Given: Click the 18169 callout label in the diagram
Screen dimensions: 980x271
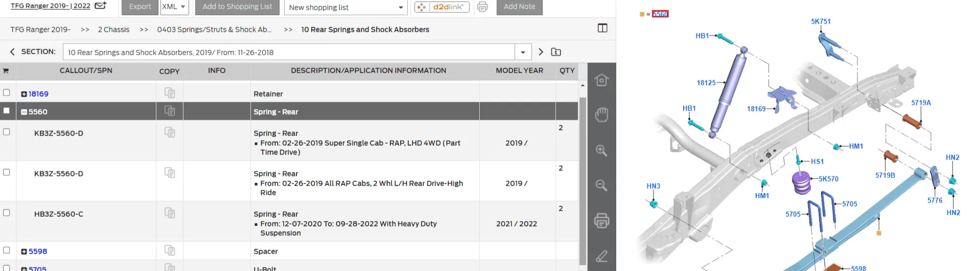Looking at the screenshot, I should [756, 109].
